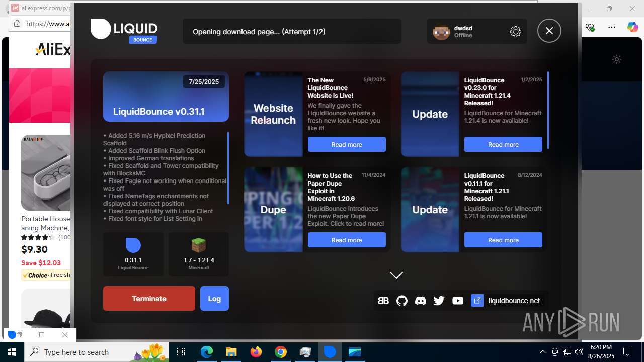Click the 7/25/2025 date badge
The height and width of the screenshot is (362, 644).
click(x=204, y=81)
